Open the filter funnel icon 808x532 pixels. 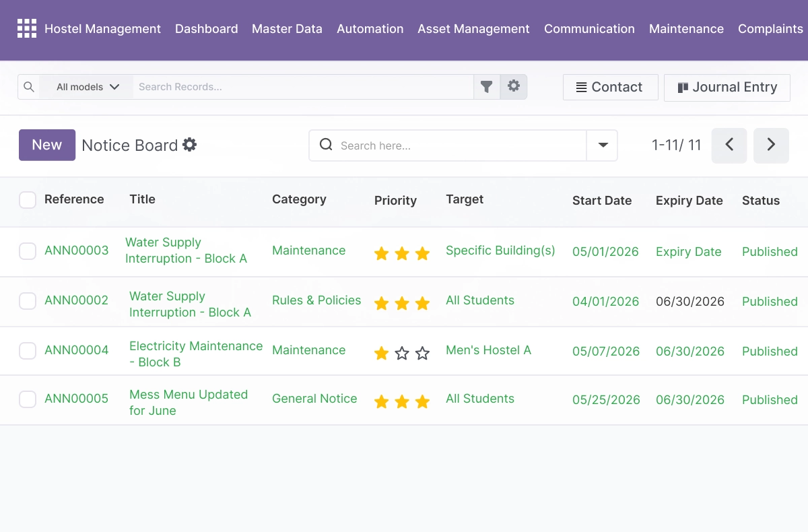pyautogui.click(x=487, y=87)
